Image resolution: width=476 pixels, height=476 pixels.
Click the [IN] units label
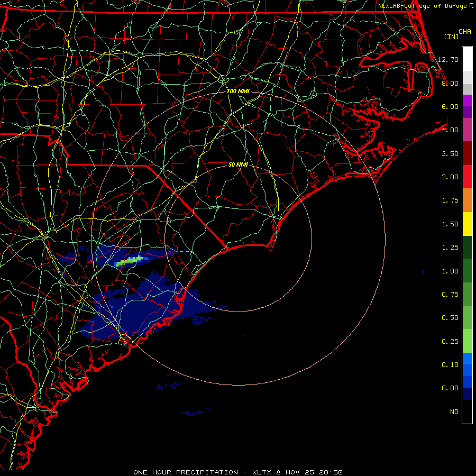451,36
